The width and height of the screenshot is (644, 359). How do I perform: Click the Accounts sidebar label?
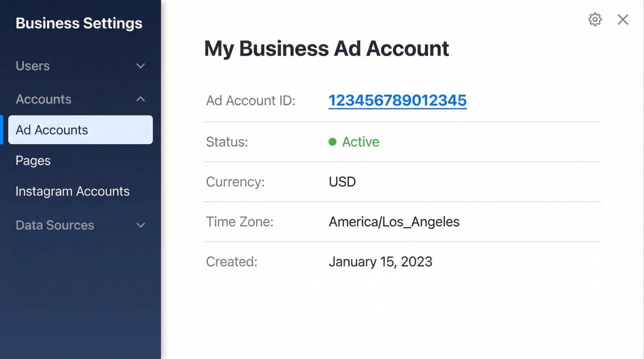tap(43, 99)
